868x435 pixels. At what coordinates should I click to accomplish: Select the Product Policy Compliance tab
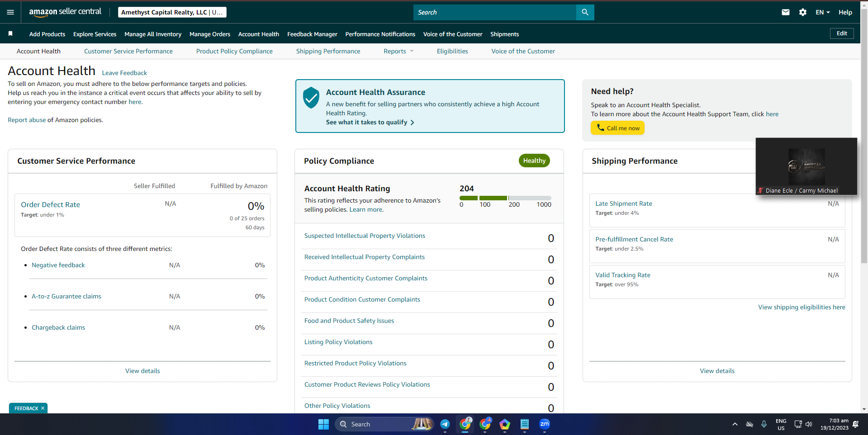tap(234, 51)
